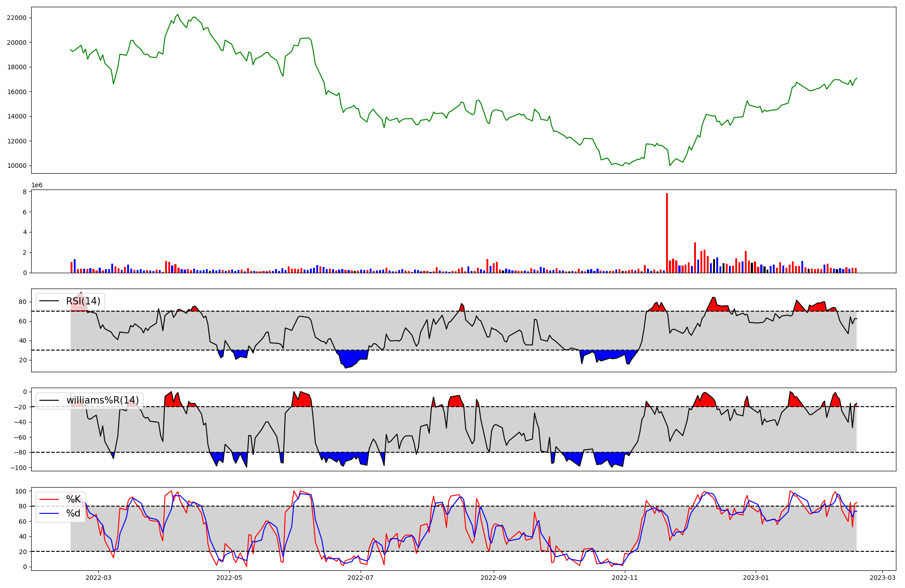
Task: Click the 1e6 volume scale label
Action: (37, 185)
